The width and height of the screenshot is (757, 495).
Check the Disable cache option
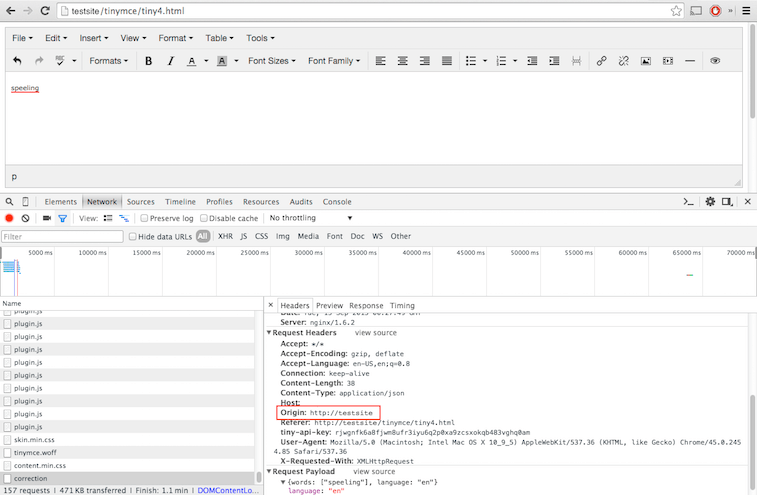[x=204, y=218]
